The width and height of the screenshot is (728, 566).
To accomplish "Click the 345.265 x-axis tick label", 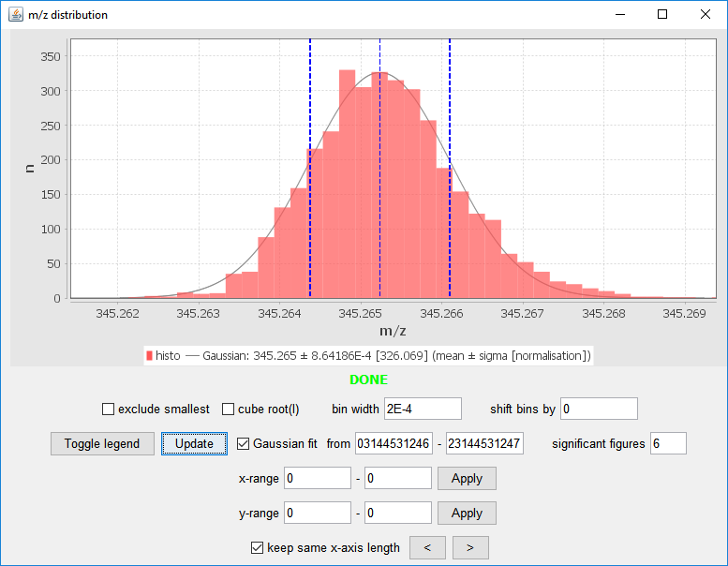I will [x=361, y=314].
